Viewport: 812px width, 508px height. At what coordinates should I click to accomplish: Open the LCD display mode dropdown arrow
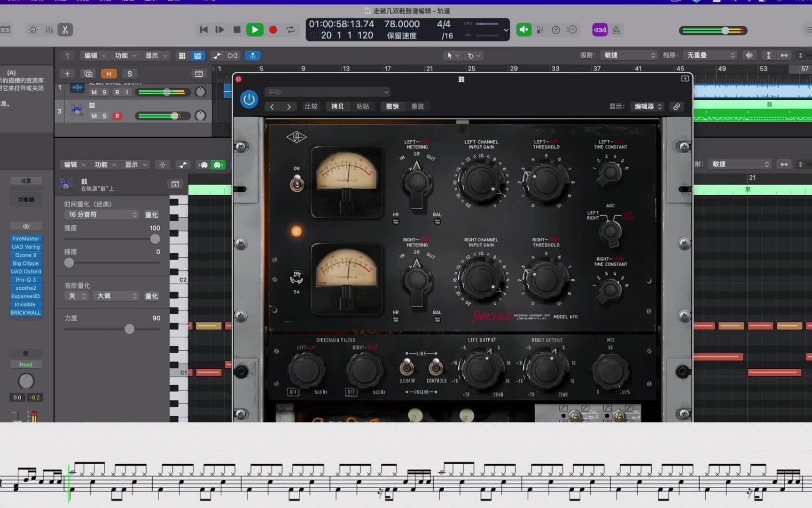tap(506, 30)
